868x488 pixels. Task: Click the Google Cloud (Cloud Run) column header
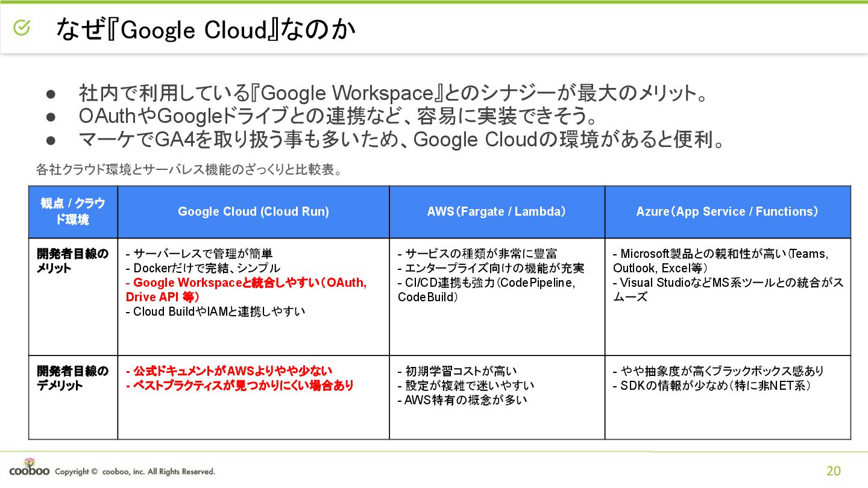click(253, 211)
